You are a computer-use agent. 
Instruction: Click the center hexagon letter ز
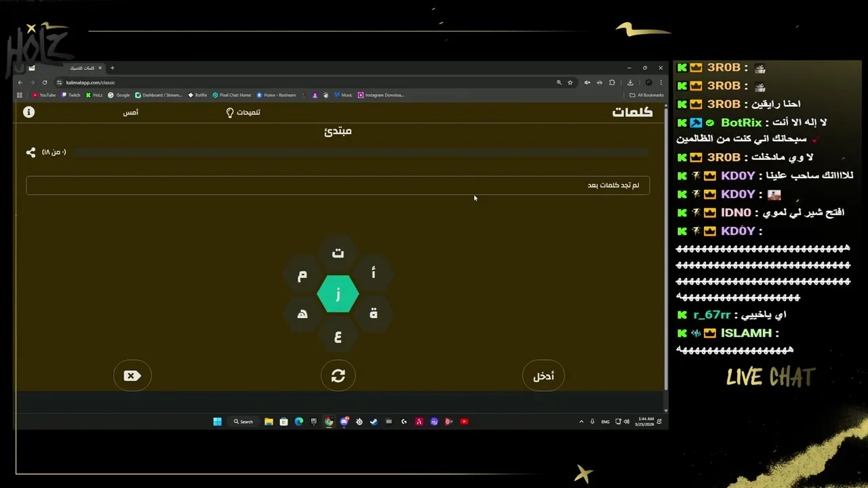[x=338, y=294]
